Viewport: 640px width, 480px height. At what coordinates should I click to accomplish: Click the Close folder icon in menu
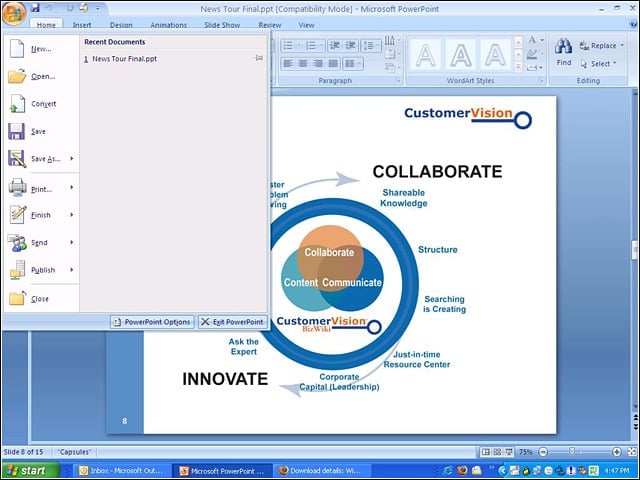click(x=17, y=298)
